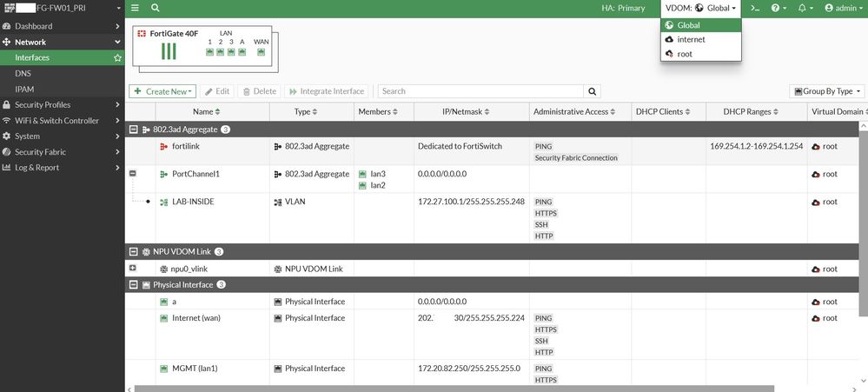
Task: Select the root VDOM option
Action: [x=685, y=54]
